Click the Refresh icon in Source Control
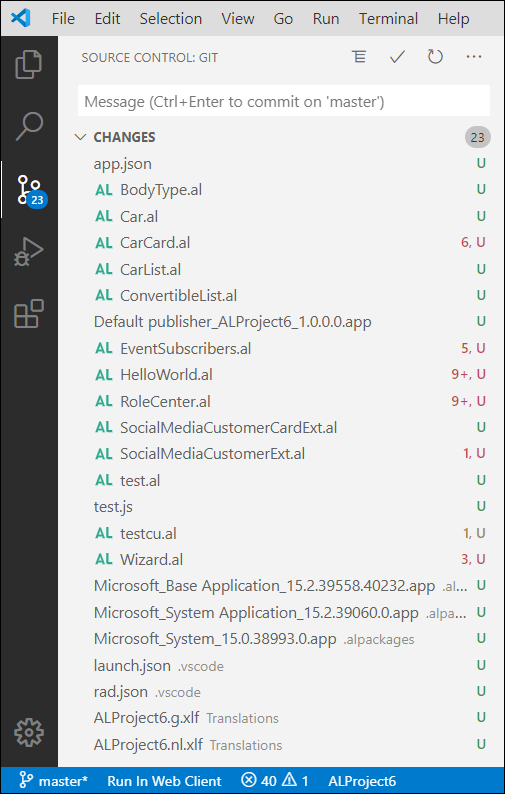 point(435,57)
